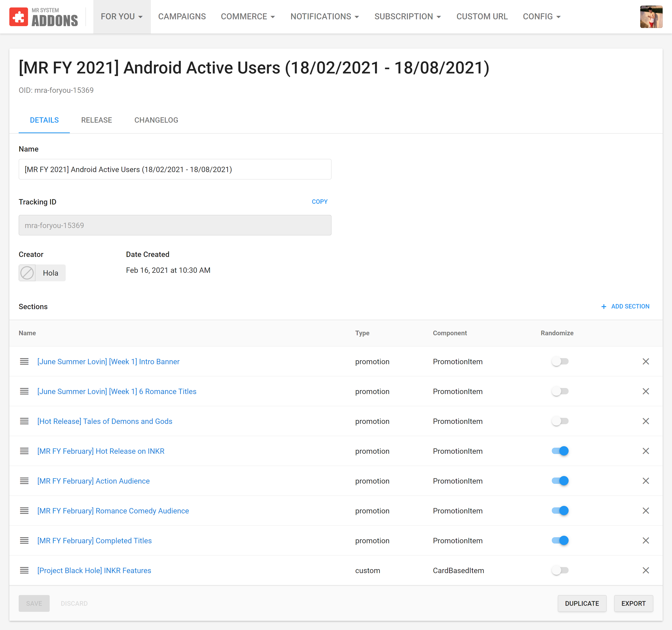This screenshot has width=672, height=630.
Task: Turn off randomize for Romance Comedy Audience
Action: [560, 510]
